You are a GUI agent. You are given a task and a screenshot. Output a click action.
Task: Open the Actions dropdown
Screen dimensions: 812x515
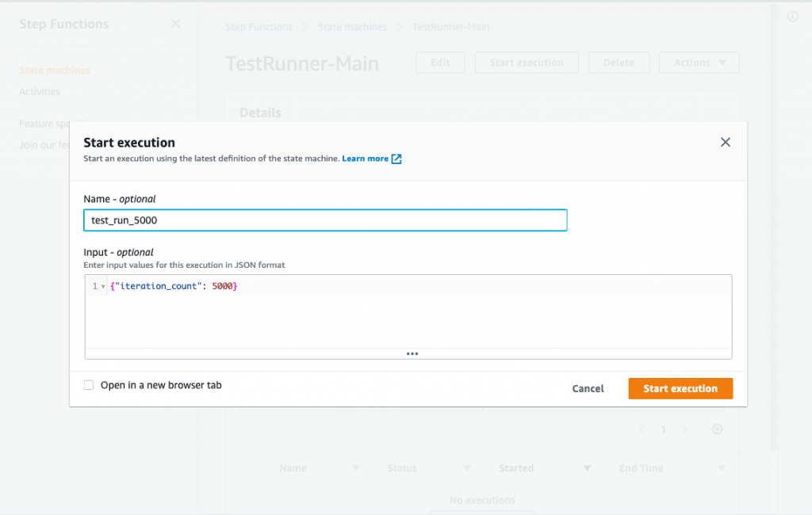coord(699,62)
